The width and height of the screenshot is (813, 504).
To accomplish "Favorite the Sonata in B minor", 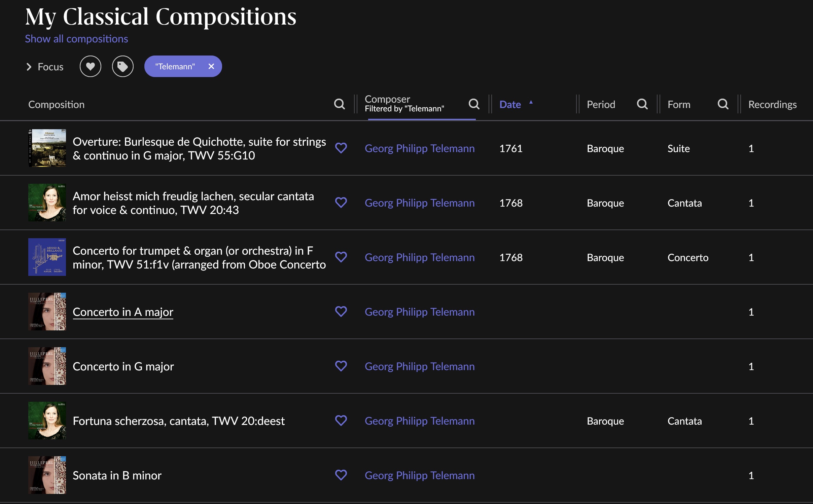I will point(341,475).
